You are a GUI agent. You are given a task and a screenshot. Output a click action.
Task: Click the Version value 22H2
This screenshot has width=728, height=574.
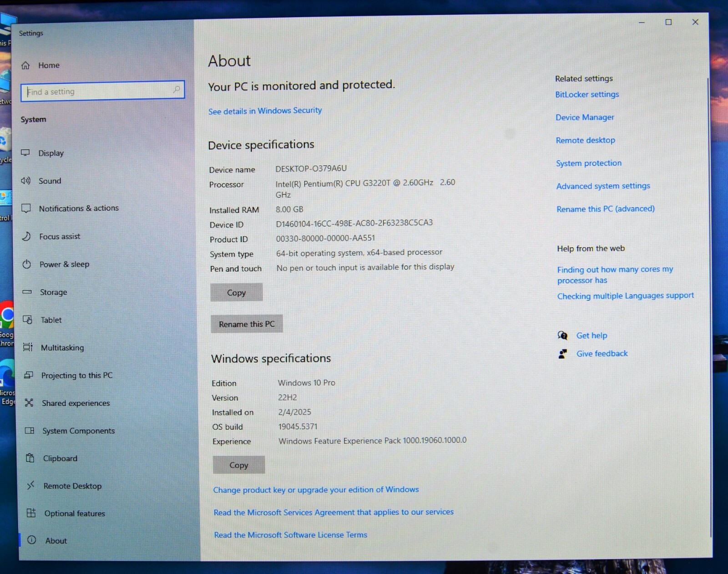pos(288,397)
